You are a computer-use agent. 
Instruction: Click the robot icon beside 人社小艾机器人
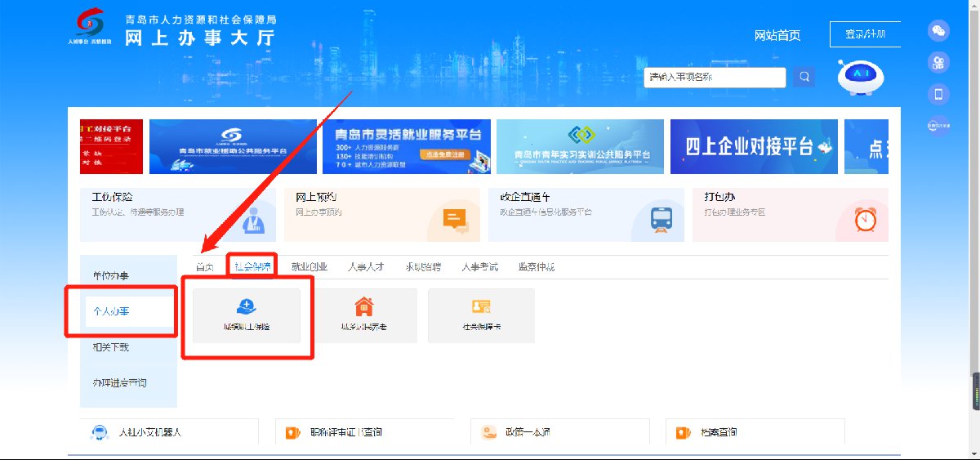100,432
